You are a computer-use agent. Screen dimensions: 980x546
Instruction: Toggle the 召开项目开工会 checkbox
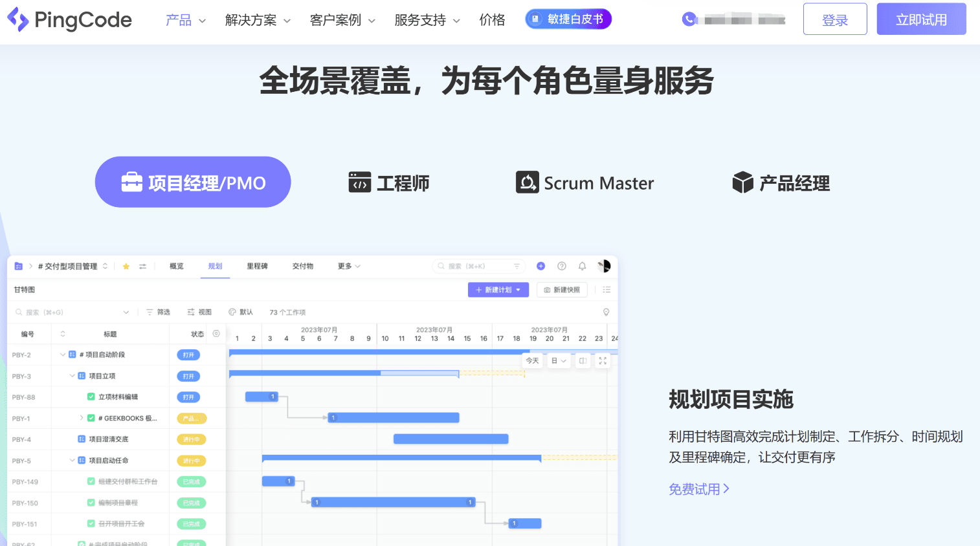click(91, 524)
